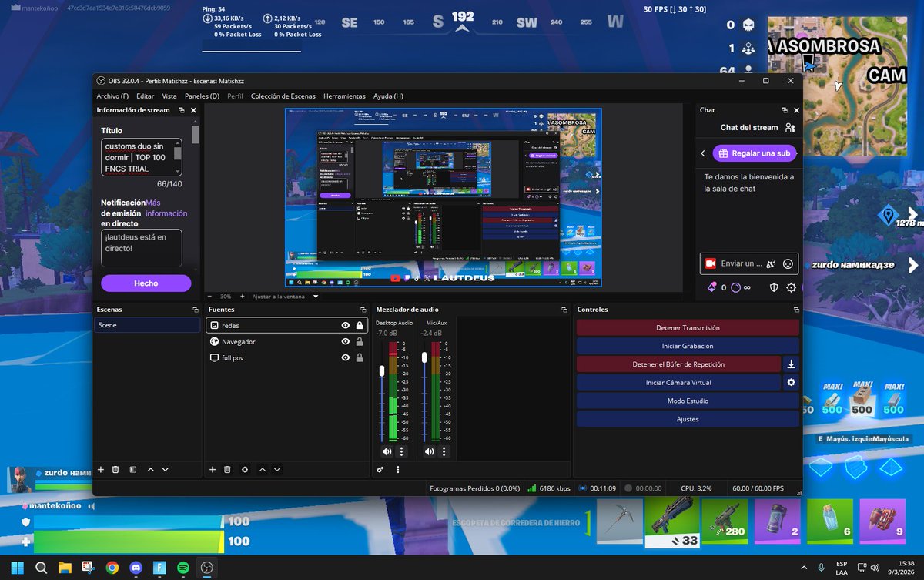This screenshot has height=580, width=924.
Task: Select Scene in Escenas list
Action: [147, 326]
